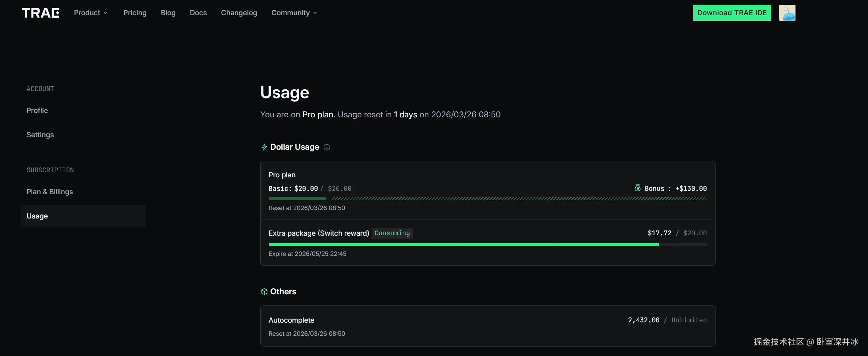View the Changelog page
Screen dimensions: 868x356
coord(239,13)
